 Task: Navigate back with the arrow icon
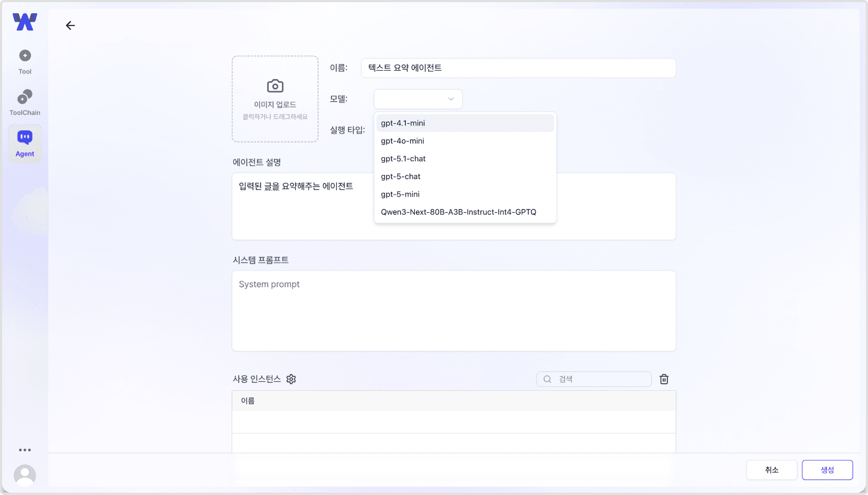[70, 25]
